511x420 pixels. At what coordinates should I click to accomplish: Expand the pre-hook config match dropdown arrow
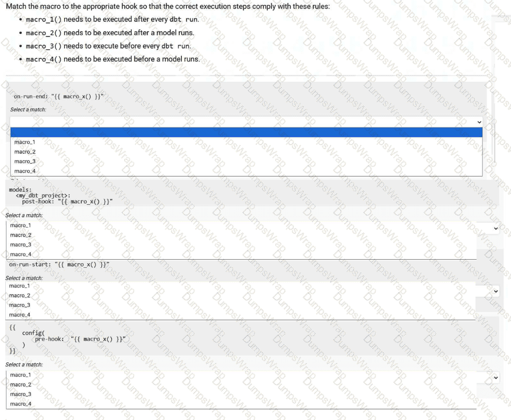pos(496,378)
